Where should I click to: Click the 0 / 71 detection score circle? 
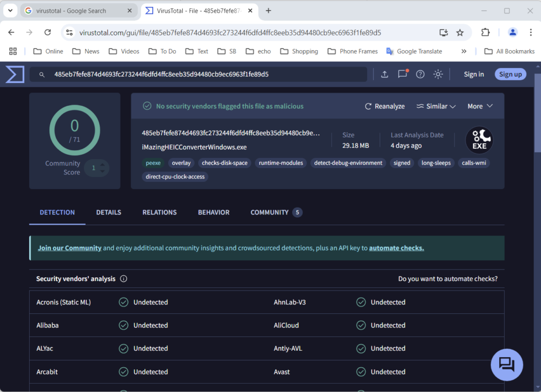tap(74, 130)
